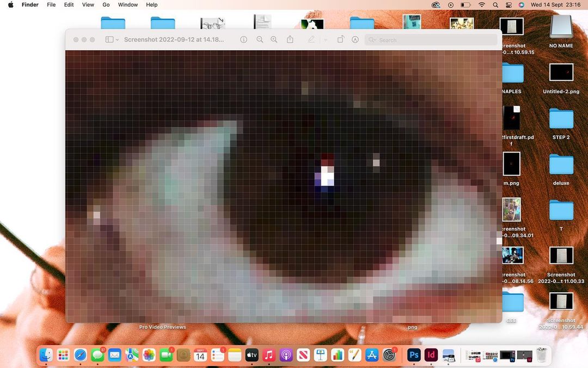Zoom out using the magnifier minus icon
The image size is (588, 368).
coord(260,40)
